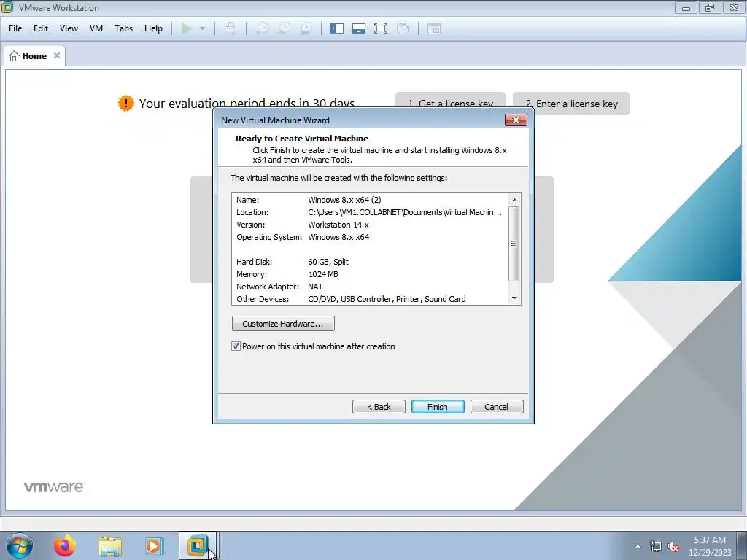The image size is (747, 560).
Task: Open the Tabs menu
Action: coord(123,28)
